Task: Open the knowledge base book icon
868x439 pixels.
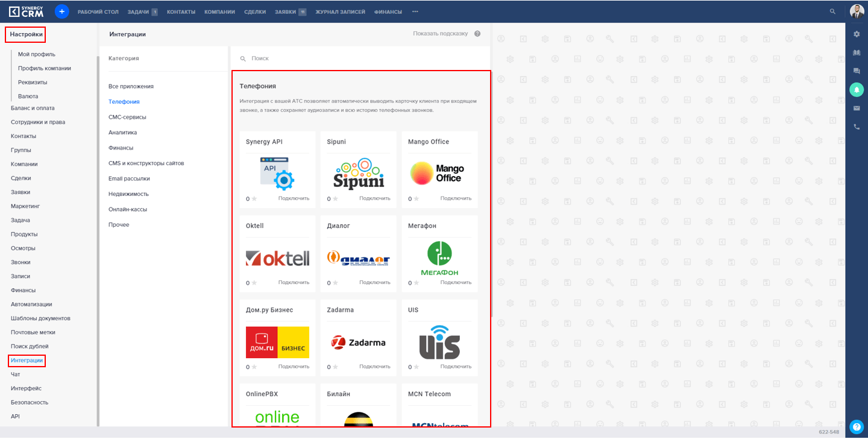Action: (x=857, y=52)
